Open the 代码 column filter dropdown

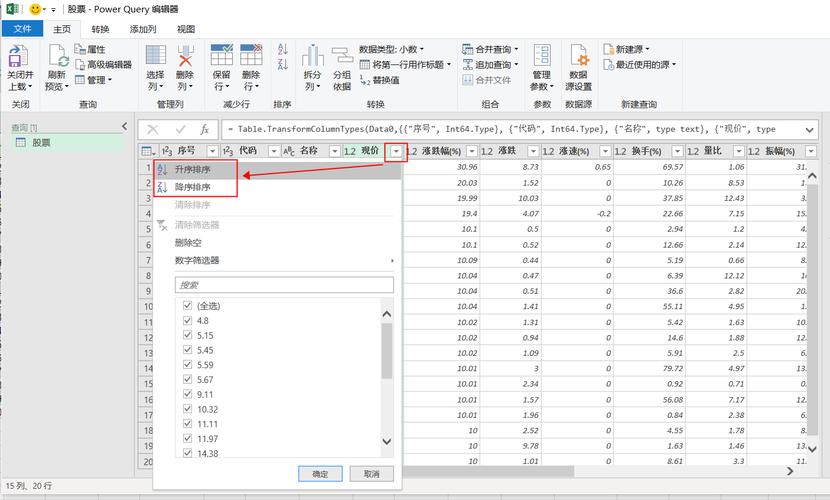[x=274, y=151]
